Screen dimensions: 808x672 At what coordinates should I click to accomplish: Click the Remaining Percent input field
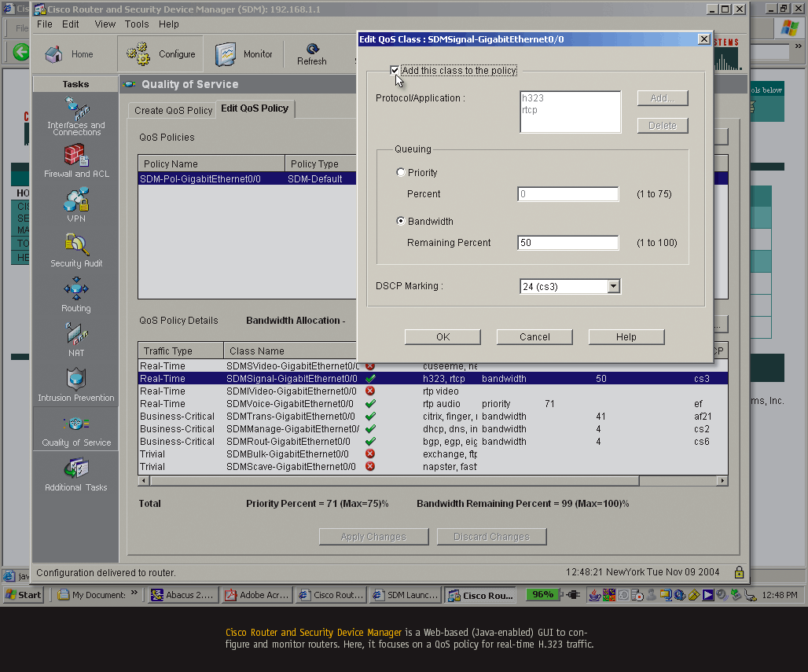567,243
